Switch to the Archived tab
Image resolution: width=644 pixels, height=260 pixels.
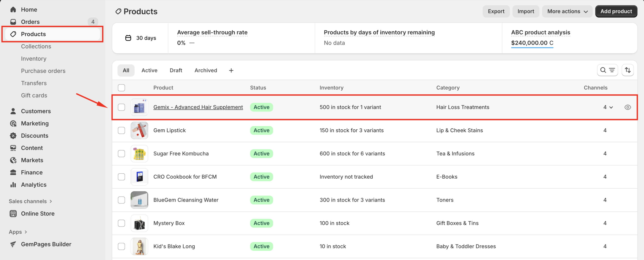(x=206, y=70)
